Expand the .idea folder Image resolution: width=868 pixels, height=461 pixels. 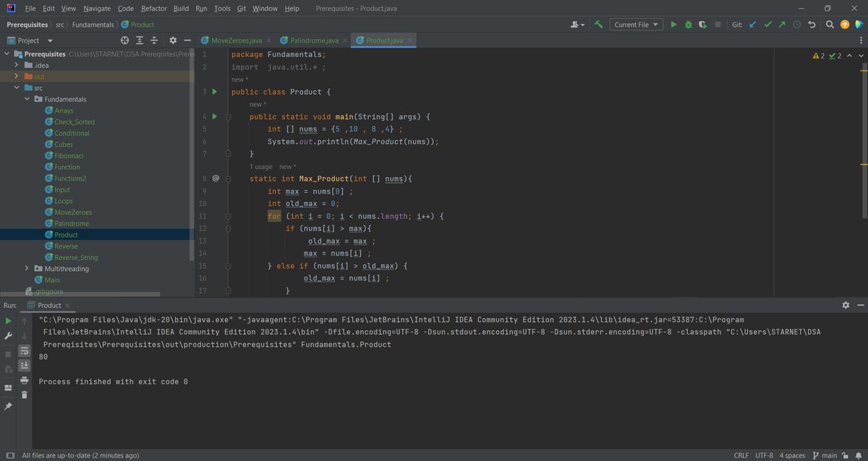coord(17,65)
